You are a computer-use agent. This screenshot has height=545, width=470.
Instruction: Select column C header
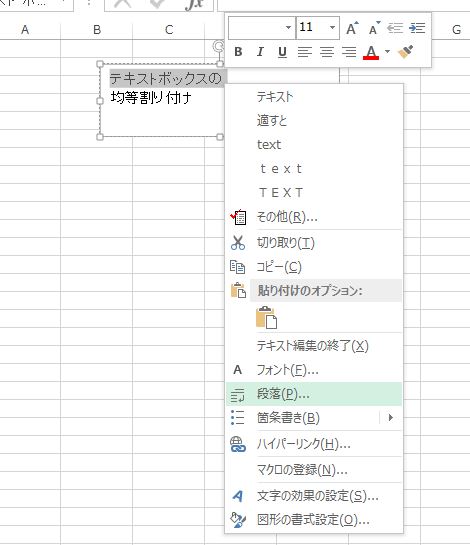point(169,30)
